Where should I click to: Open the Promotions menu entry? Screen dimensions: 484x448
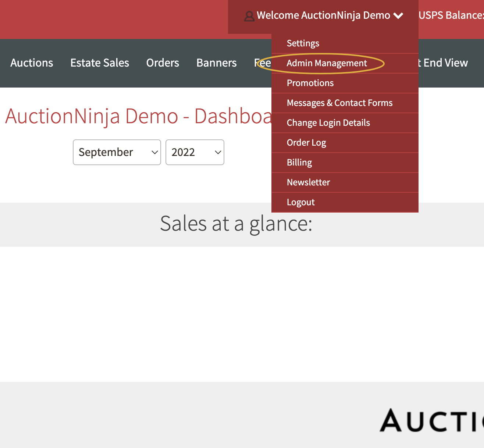click(x=345, y=83)
